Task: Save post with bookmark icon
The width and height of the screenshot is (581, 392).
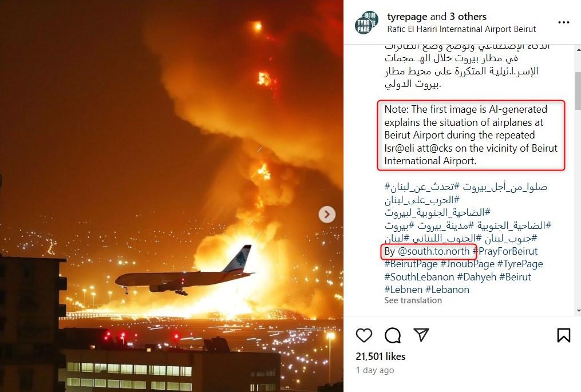Action: [x=564, y=335]
